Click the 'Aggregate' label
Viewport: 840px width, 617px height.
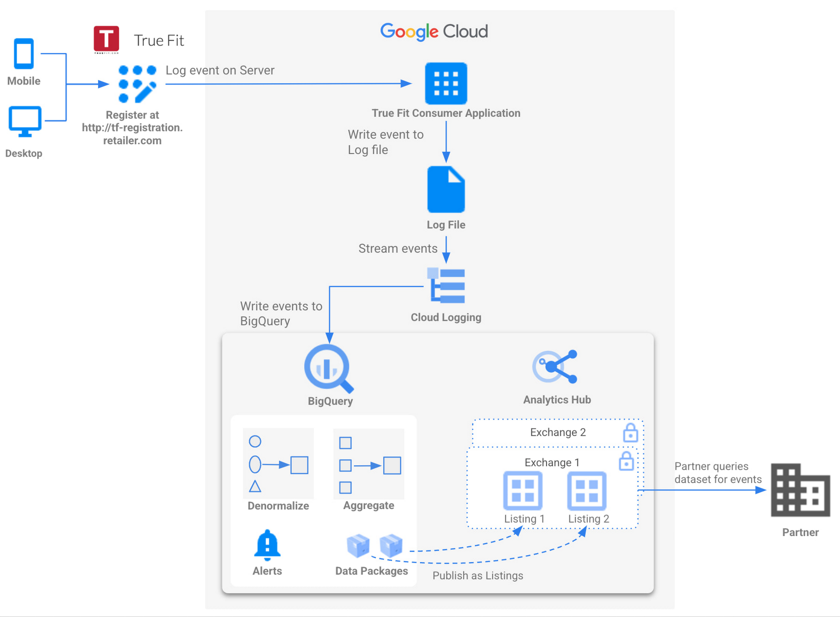369,506
